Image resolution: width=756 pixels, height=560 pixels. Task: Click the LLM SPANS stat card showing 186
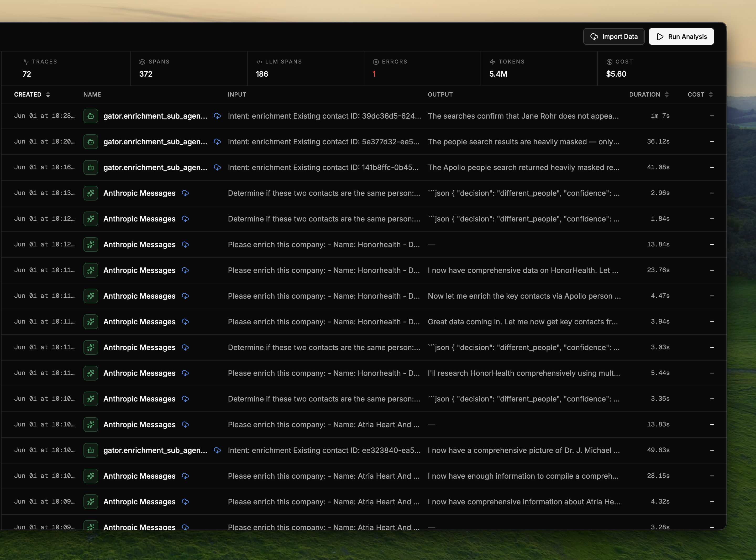(306, 68)
